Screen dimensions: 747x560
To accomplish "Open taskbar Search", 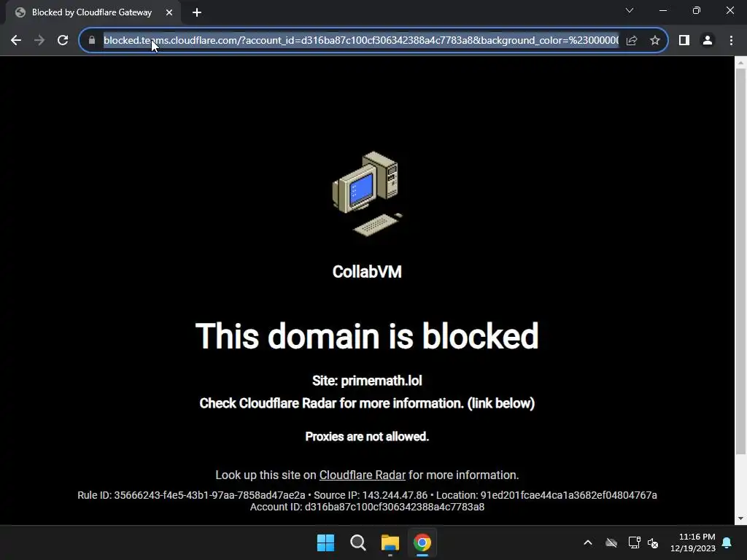I will (x=357, y=542).
